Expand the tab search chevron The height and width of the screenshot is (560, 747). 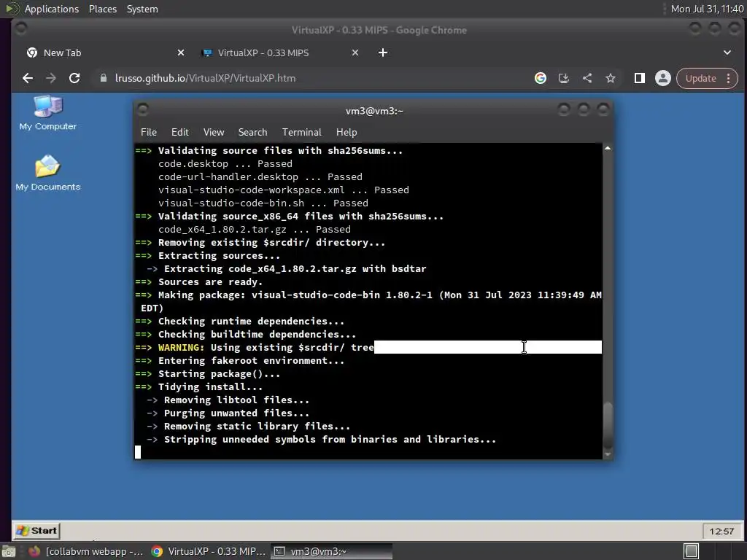point(727,52)
